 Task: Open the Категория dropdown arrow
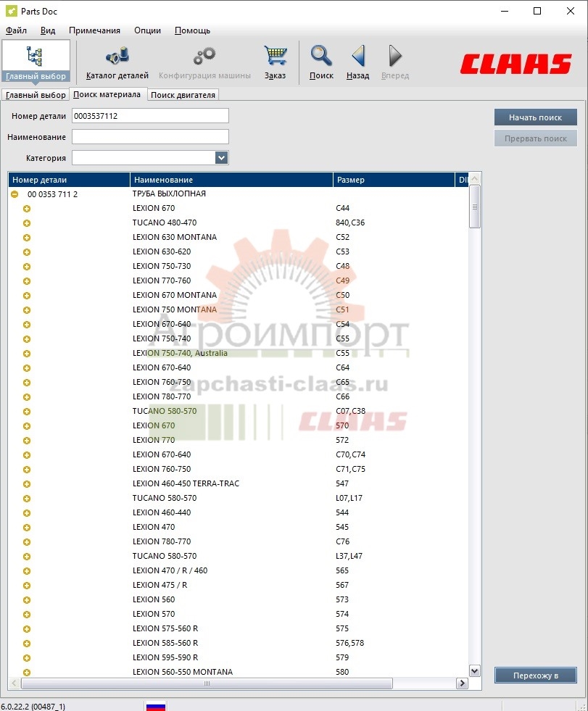[x=221, y=158]
